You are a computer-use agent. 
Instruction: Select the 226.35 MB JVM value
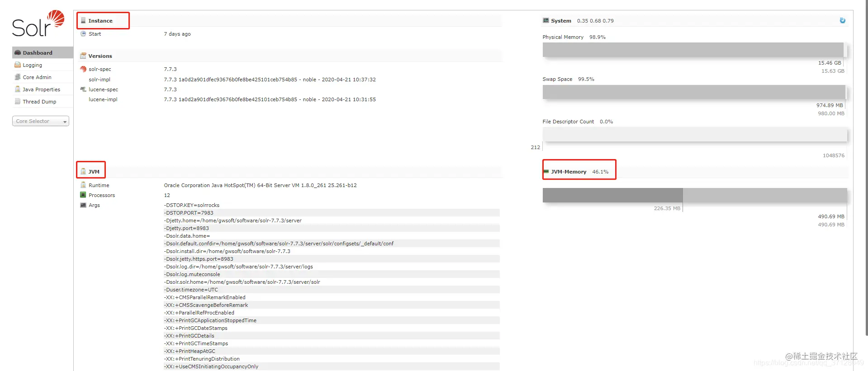point(667,208)
